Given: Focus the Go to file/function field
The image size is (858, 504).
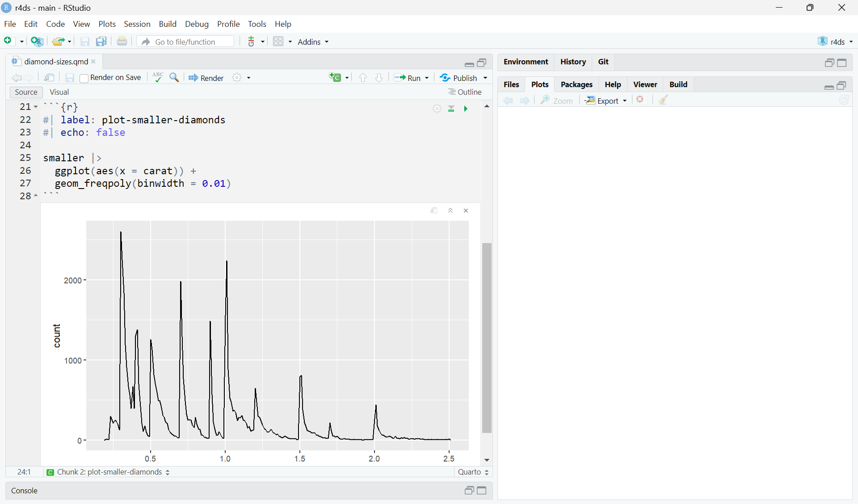Looking at the screenshot, I should [x=185, y=42].
